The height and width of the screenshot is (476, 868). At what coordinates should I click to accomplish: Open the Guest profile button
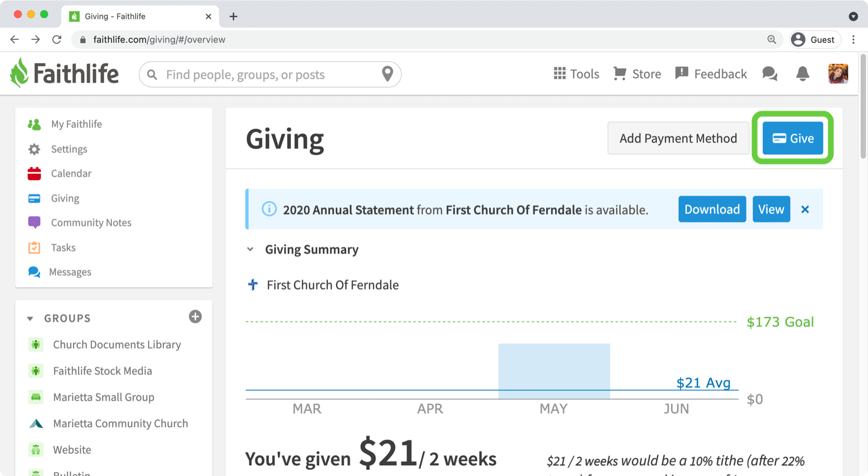tap(815, 39)
